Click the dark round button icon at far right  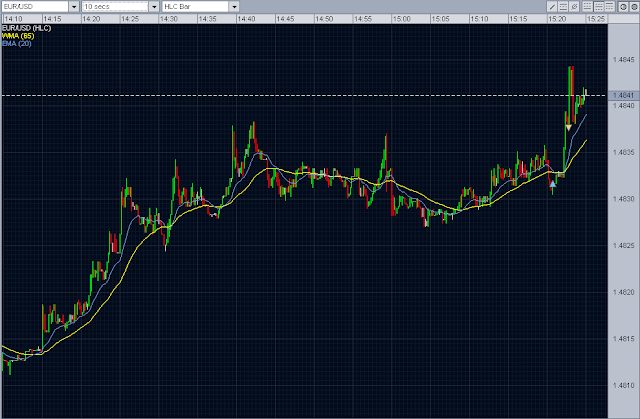[634, 7]
